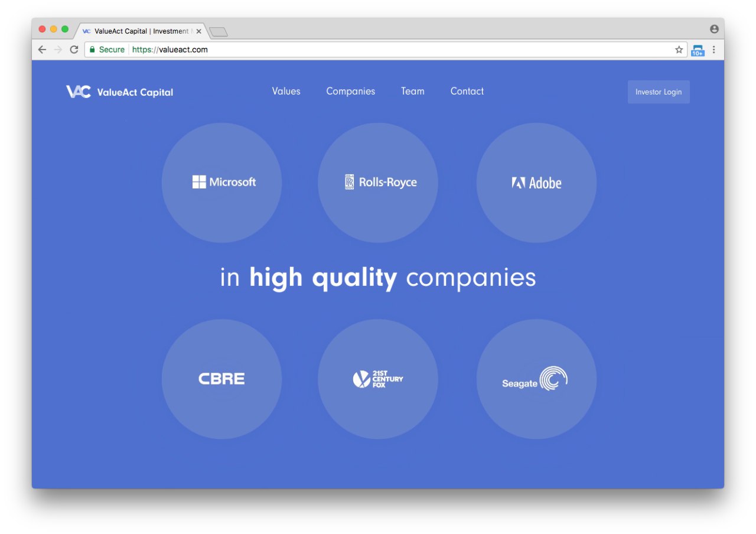The width and height of the screenshot is (756, 534).
Task: Select the ValueAct Capital browser tab
Action: click(x=142, y=31)
